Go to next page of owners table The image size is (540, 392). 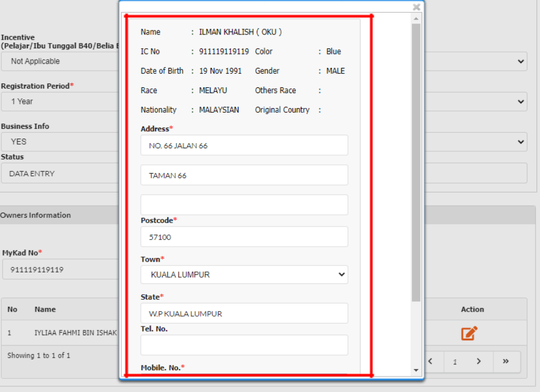point(479,362)
